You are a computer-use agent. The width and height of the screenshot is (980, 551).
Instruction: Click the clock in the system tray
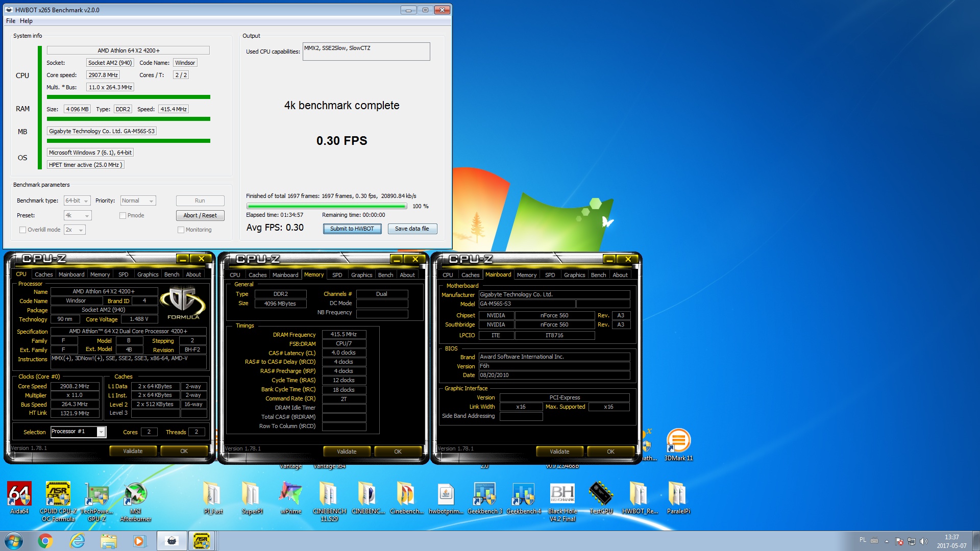[951, 541]
